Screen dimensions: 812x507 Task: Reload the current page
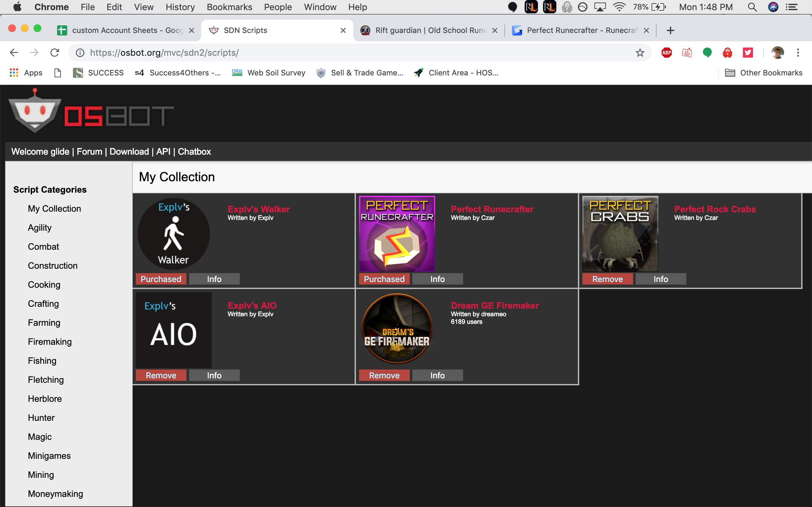[55, 53]
